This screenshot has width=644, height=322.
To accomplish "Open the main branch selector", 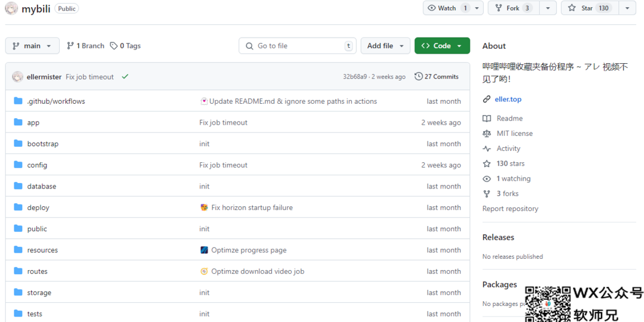I will 32,45.
